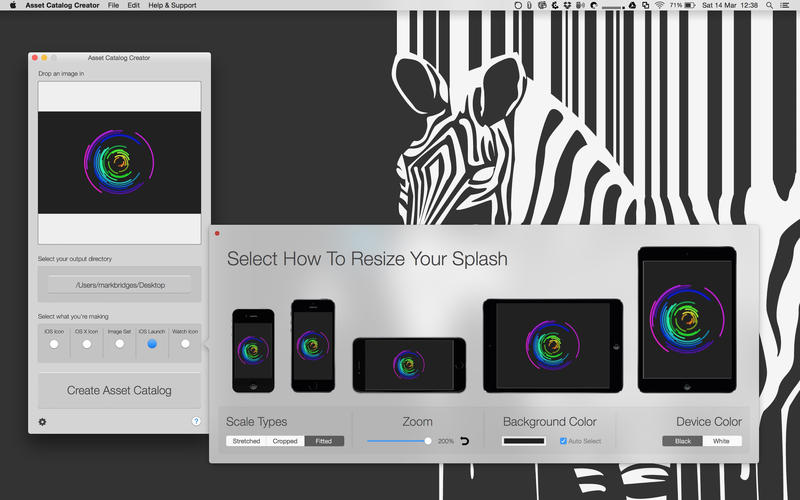Choose the Stretched scale type

[x=246, y=441]
